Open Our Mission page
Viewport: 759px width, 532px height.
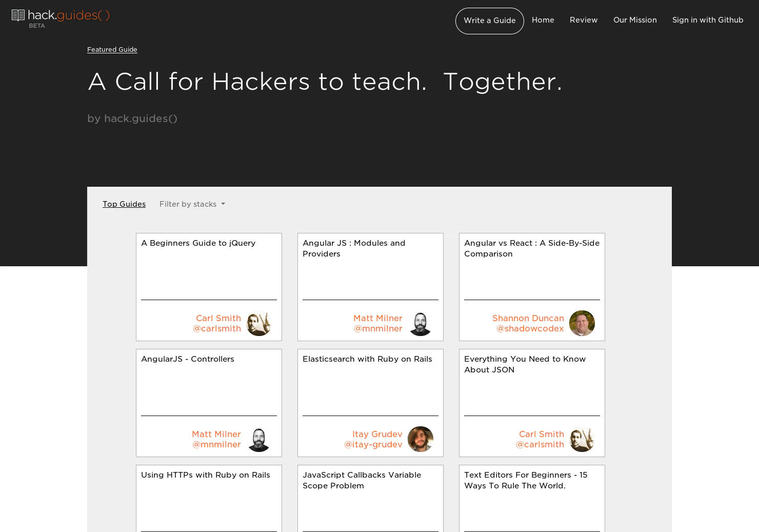(x=635, y=20)
